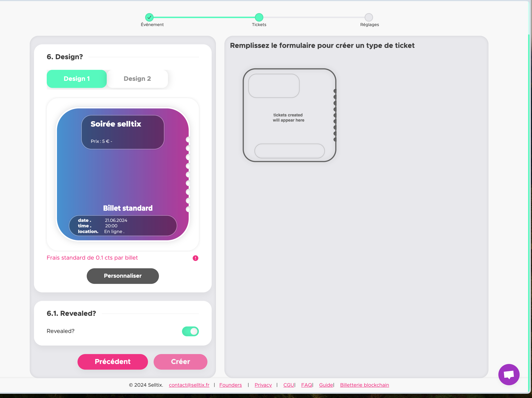532x398 pixels.
Task: Click the Créer button
Action: tap(180, 362)
